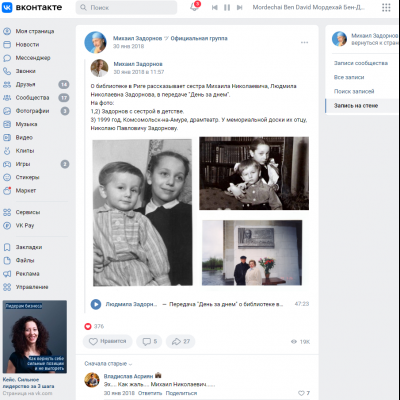Like the post with Нравится button
400x400 pixels.
[x=107, y=341]
